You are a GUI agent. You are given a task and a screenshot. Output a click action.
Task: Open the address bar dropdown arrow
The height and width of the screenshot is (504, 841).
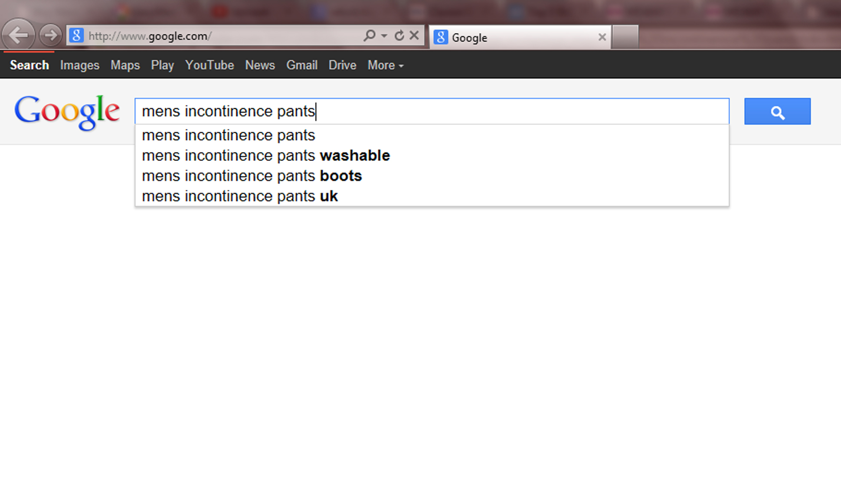tap(384, 36)
